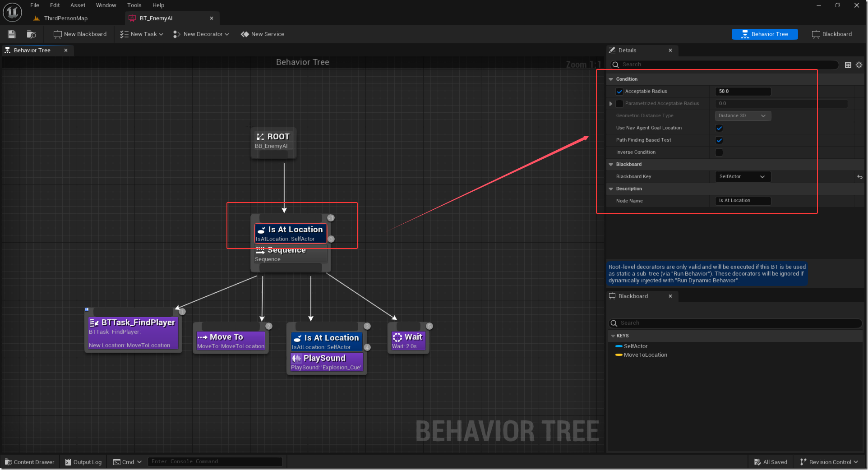Open the Help menu
Screen dimensions: 868x470
click(x=158, y=5)
